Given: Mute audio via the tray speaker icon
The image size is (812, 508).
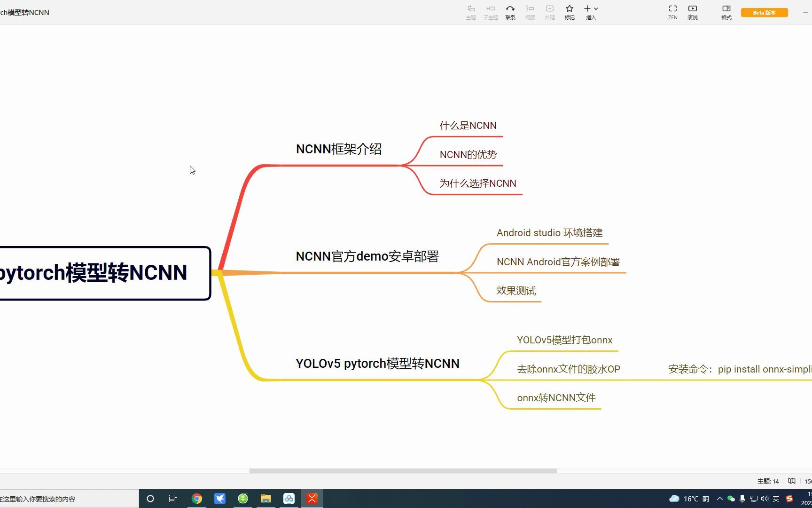Looking at the screenshot, I should [x=765, y=499].
